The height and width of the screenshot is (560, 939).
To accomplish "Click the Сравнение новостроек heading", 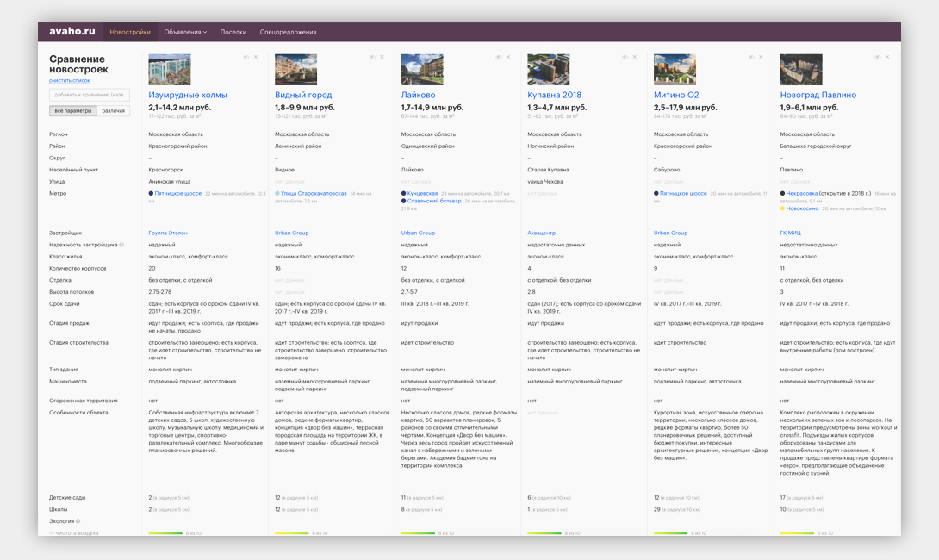I will tap(78, 64).
